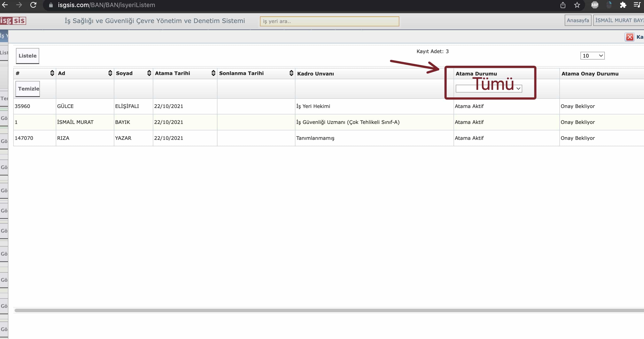Image resolution: width=644 pixels, height=339 pixels.
Task: Sort by Soyad column arrows
Action: [x=149, y=73]
